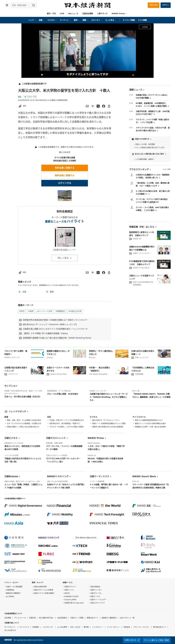175x644 pixels.
Task: Expand the マーケット nav dropdown
Action: [65, 20]
